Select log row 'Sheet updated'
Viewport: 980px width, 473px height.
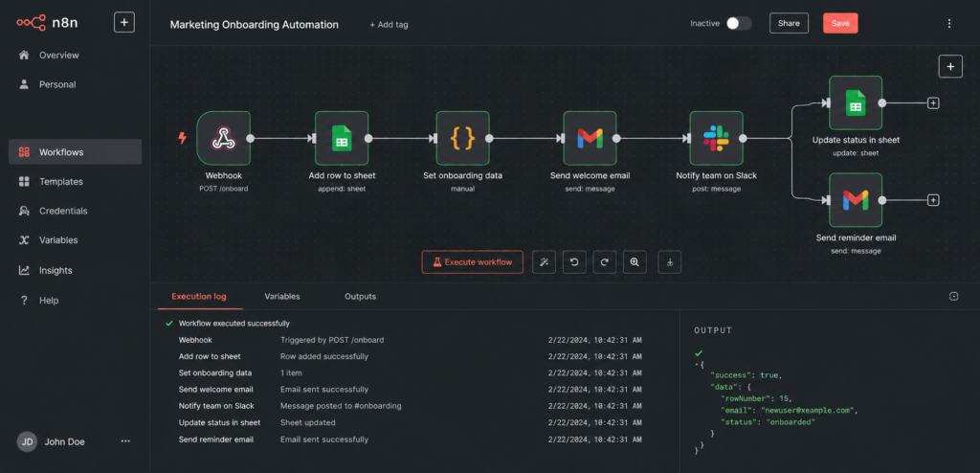(x=410, y=422)
